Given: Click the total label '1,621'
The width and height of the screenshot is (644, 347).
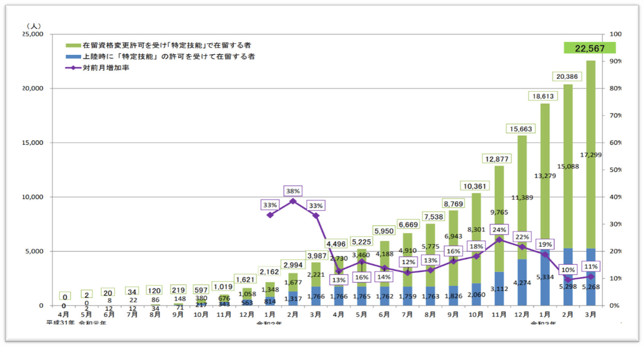Looking at the screenshot, I should (x=245, y=280).
